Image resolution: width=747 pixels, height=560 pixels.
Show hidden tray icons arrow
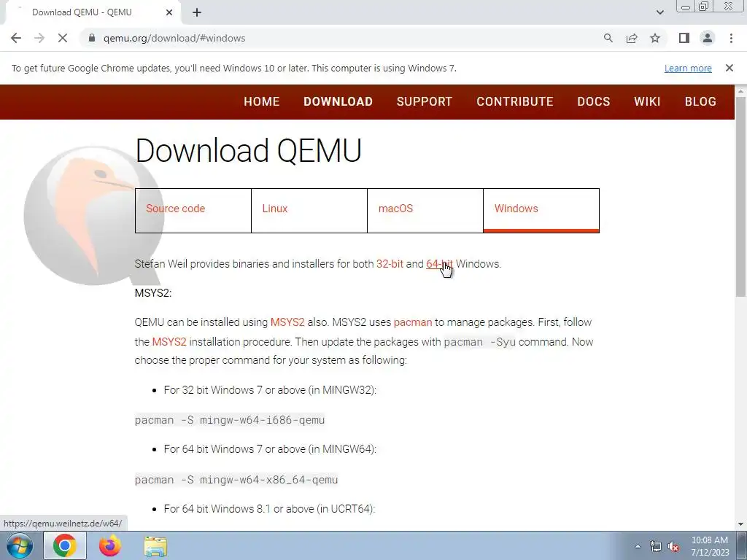638,546
